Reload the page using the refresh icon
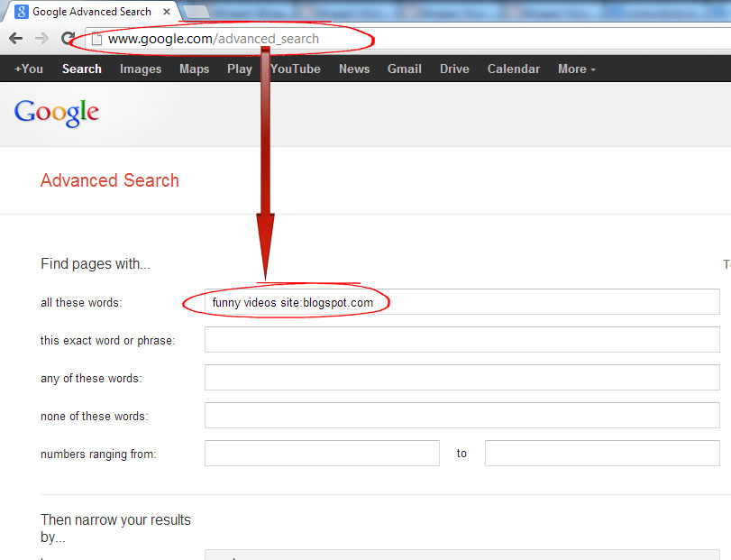The width and height of the screenshot is (731, 560). click(67, 38)
